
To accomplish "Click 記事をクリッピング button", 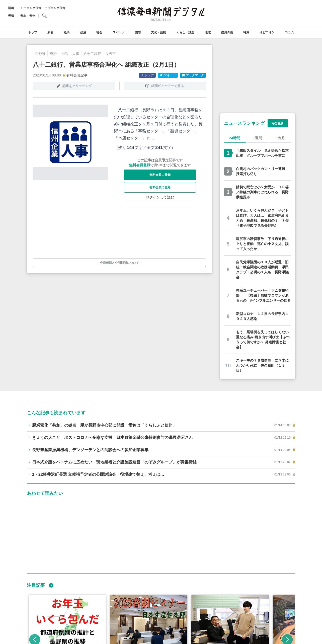I will pos(74,86).
